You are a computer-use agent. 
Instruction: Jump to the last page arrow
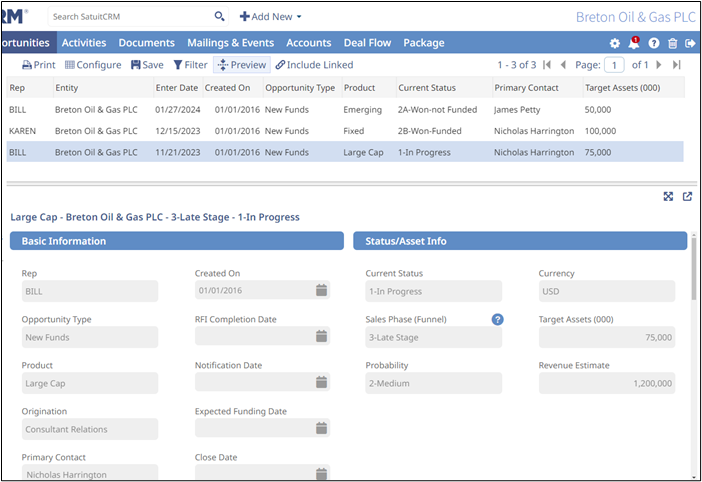coord(676,65)
